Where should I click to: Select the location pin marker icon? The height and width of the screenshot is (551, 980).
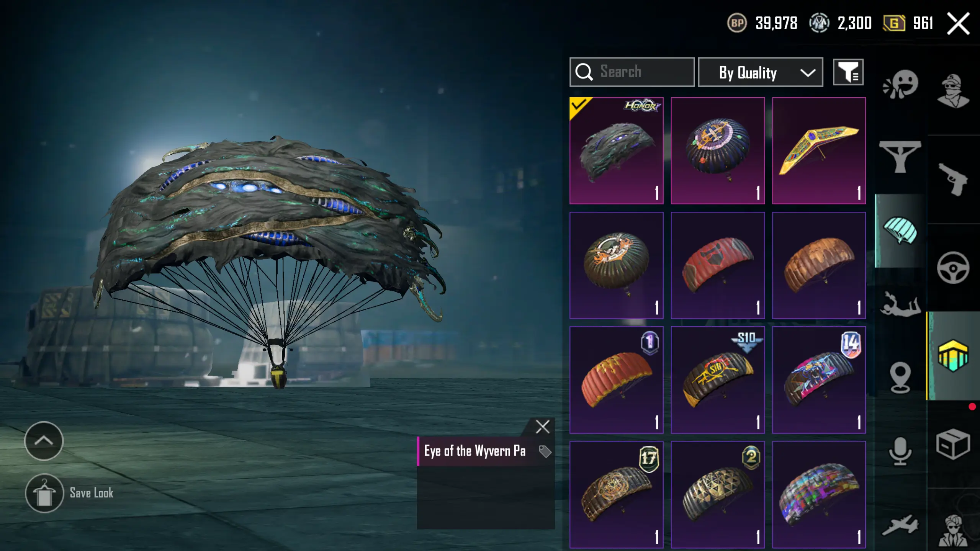[900, 378]
